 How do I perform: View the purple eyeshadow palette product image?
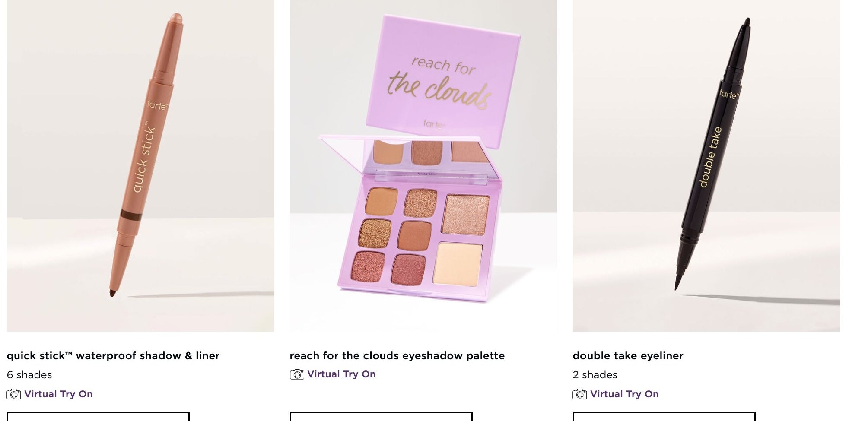tap(423, 166)
